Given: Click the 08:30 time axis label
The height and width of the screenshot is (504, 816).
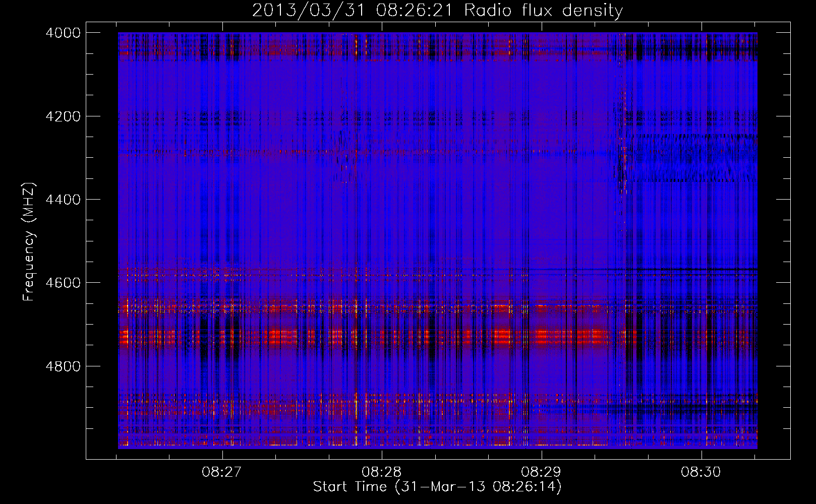Looking at the screenshot, I should pos(701,472).
